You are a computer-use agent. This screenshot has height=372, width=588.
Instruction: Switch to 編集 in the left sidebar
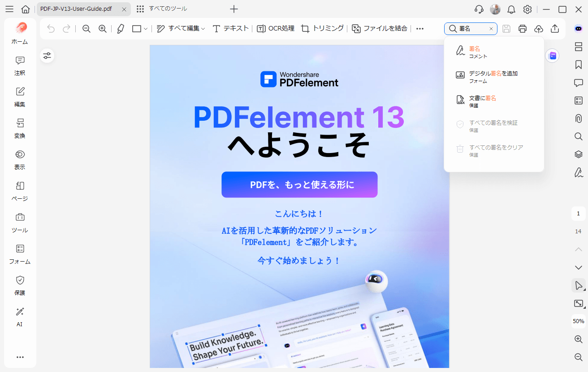coord(20,97)
